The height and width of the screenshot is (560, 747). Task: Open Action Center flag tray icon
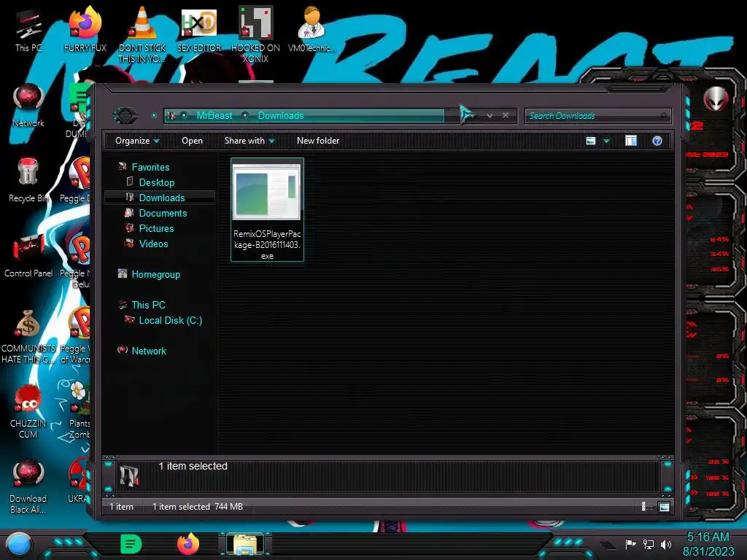point(630,544)
